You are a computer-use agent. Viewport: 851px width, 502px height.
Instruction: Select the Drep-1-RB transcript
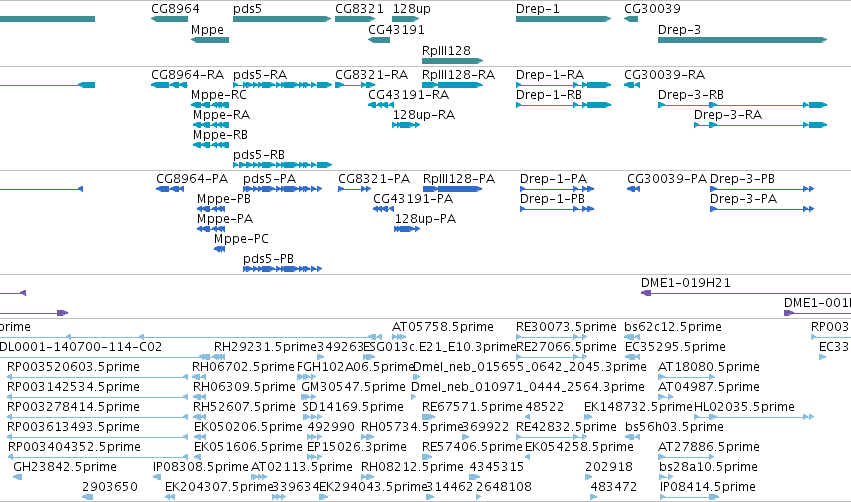(x=563, y=105)
